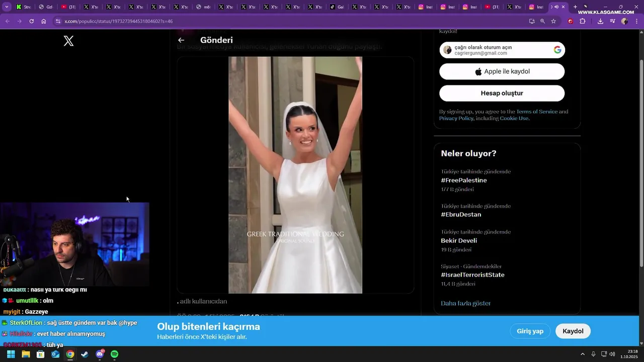Click the URL address bar
The image size is (644, 362).
(292, 21)
